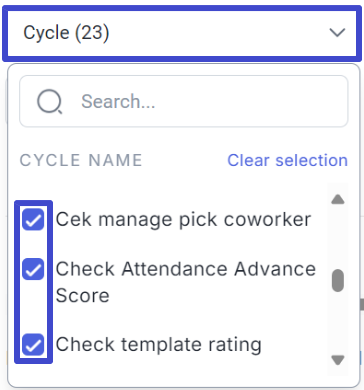Select the Cek manage pick coworker option label

click(x=183, y=220)
